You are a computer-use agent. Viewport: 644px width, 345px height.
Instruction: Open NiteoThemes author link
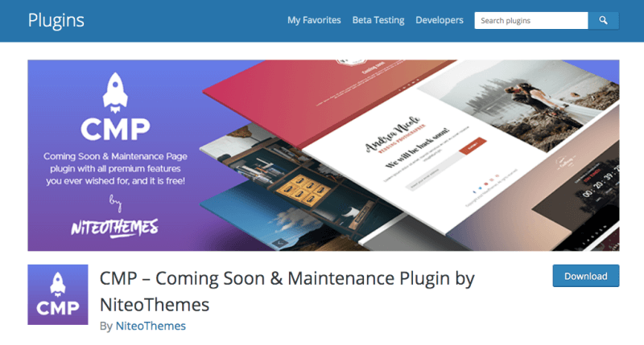click(151, 326)
